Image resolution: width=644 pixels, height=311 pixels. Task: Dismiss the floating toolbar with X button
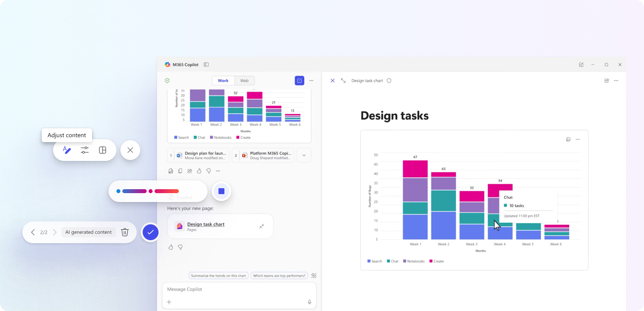(x=130, y=150)
